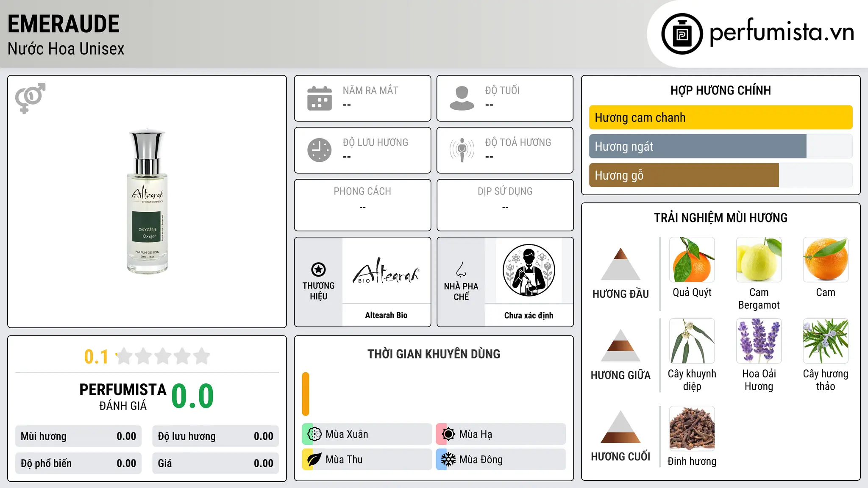Click the Độ toả hương label
The image size is (868, 488).
pos(518,142)
